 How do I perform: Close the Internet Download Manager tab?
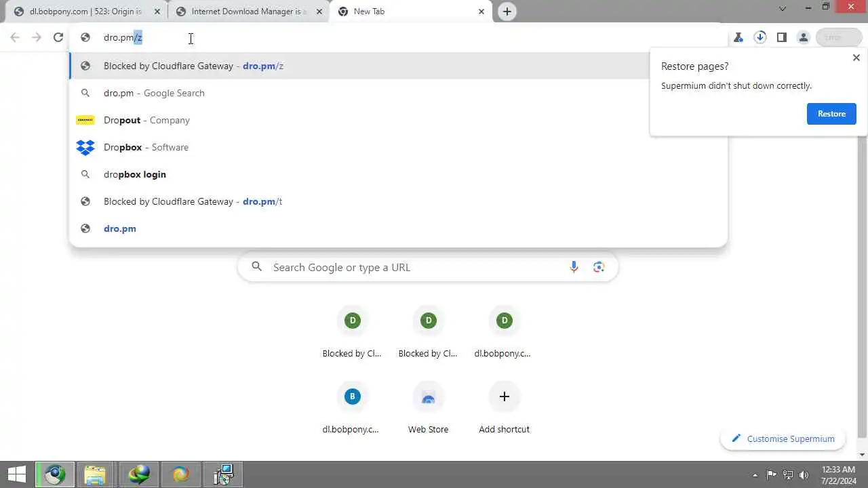click(319, 12)
